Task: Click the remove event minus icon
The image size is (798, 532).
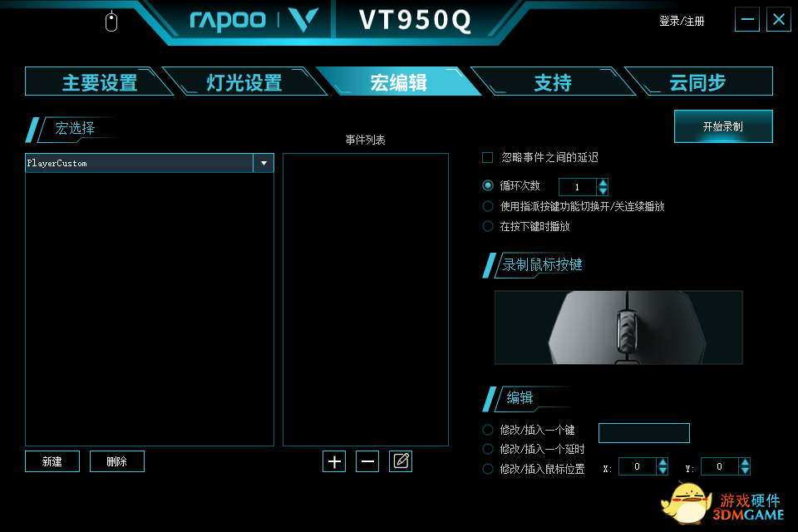Action: point(367,461)
